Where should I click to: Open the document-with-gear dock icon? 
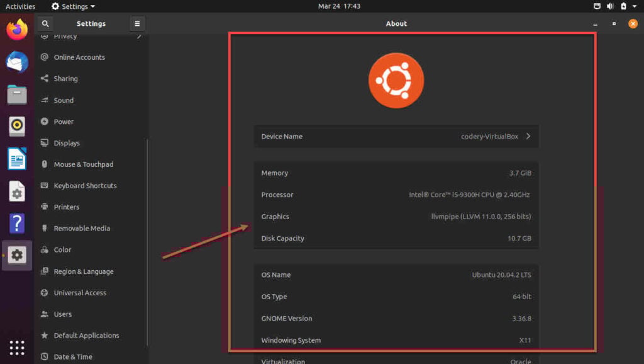tap(17, 191)
